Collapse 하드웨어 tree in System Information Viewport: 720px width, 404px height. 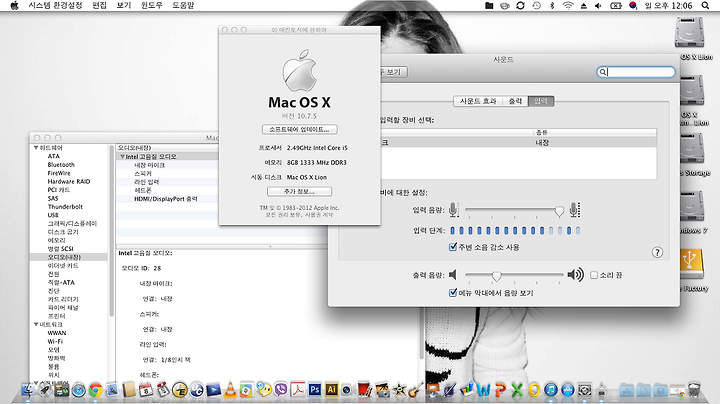pos(36,148)
